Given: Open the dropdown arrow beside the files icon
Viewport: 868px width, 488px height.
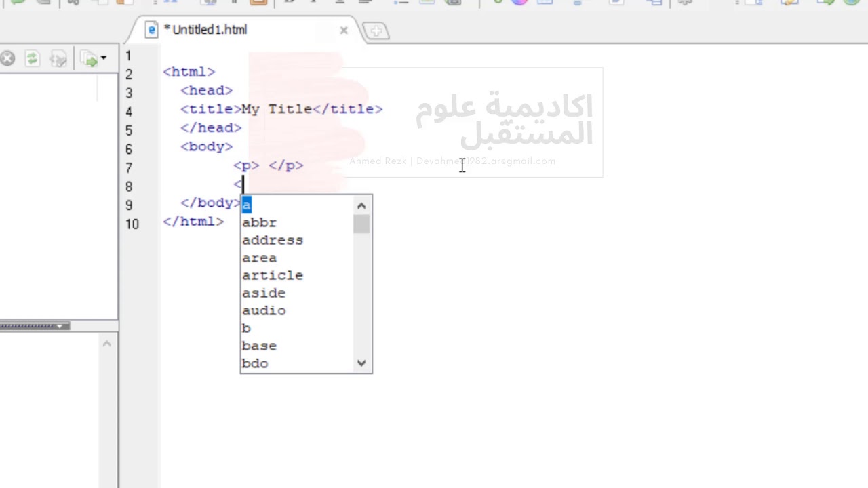Looking at the screenshot, I should [x=104, y=59].
